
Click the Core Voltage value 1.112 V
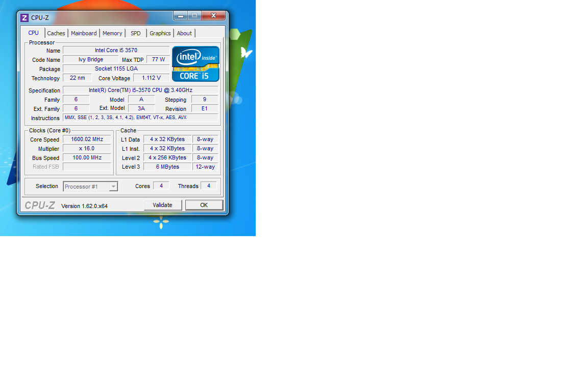pyautogui.click(x=151, y=78)
